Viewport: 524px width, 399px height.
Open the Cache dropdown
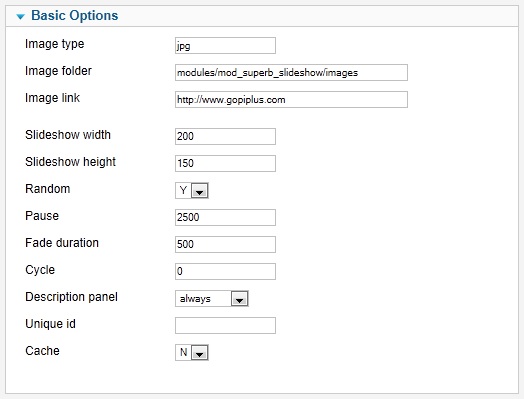tap(192, 353)
